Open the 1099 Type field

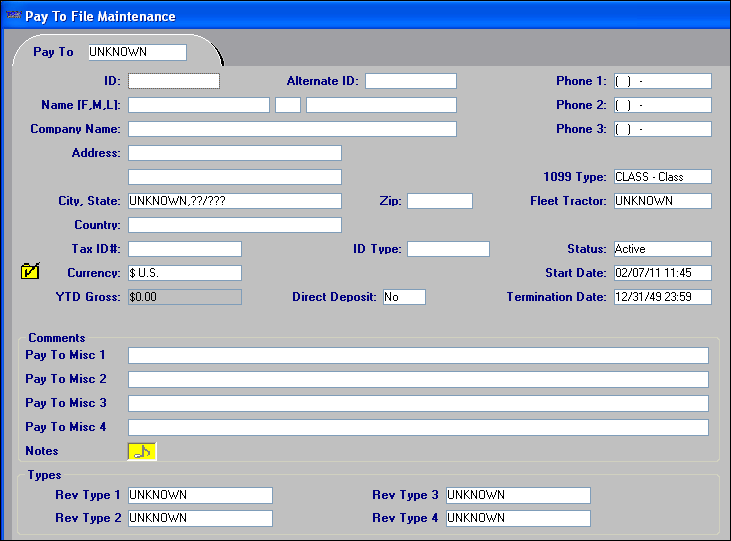coord(662,177)
